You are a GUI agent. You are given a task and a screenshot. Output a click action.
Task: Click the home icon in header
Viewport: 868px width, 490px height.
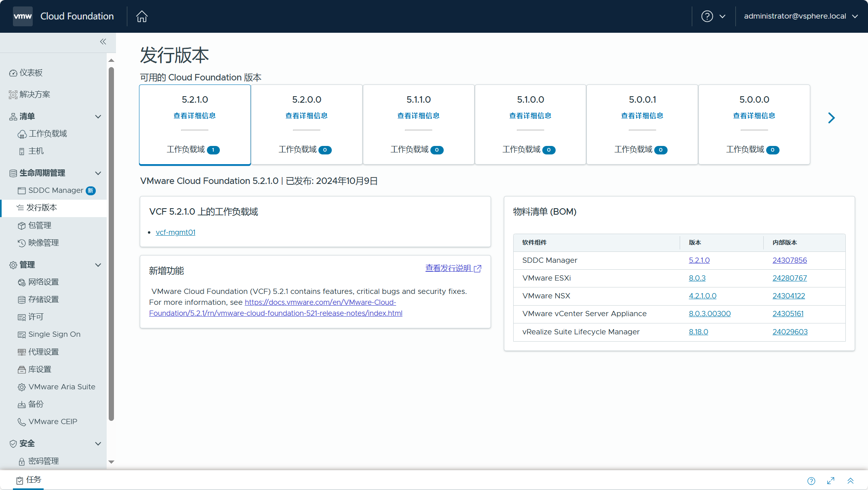click(x=142, y=16)
